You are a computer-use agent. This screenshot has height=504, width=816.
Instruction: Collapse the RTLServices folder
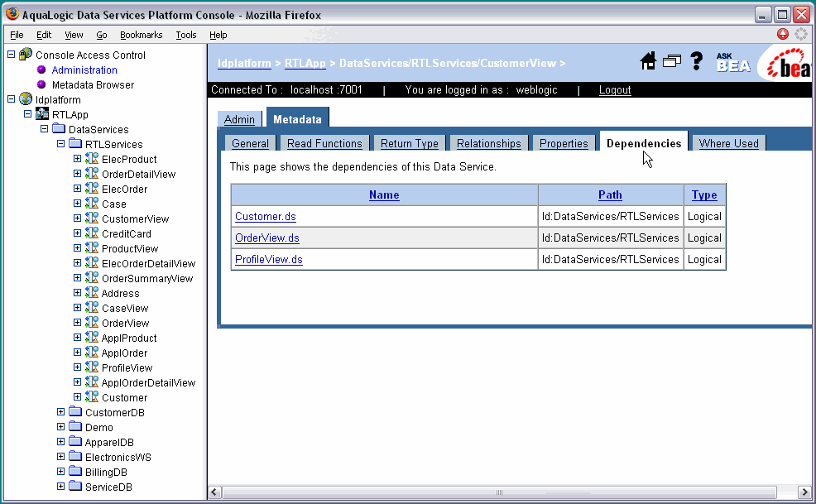pyautogui.click(x=61, y=143)
